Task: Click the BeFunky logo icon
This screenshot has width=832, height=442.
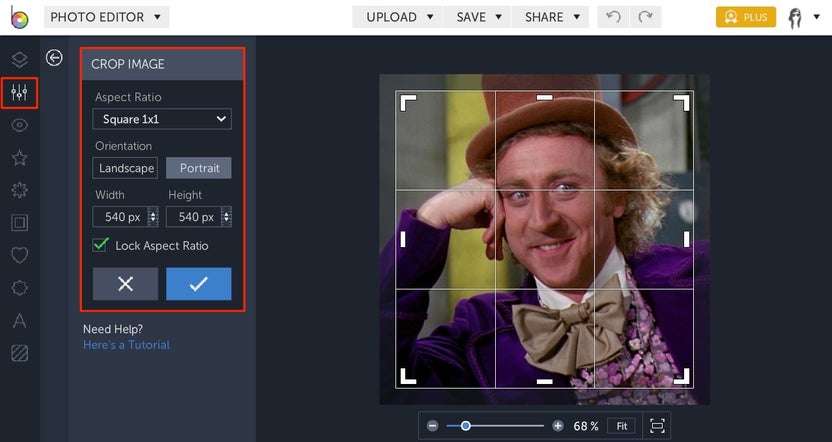Action: 20,18
